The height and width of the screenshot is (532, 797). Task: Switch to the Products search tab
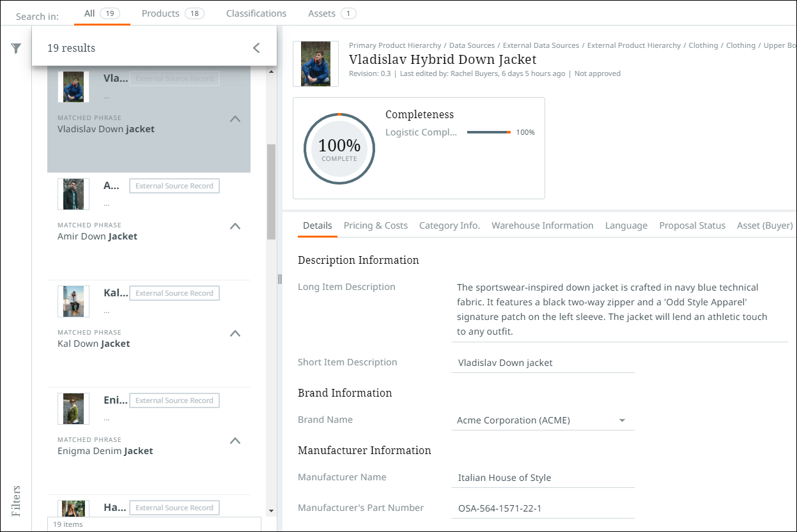pos(172,13)
